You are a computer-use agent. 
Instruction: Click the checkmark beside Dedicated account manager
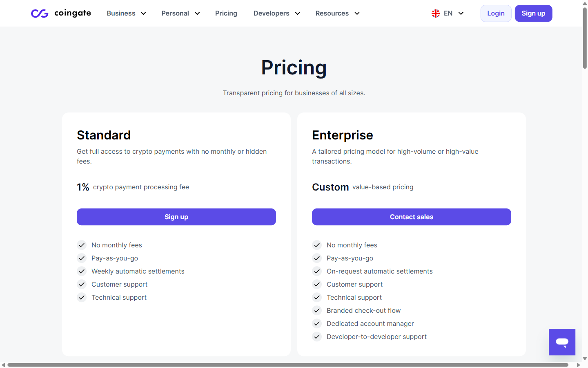point(317,323)
